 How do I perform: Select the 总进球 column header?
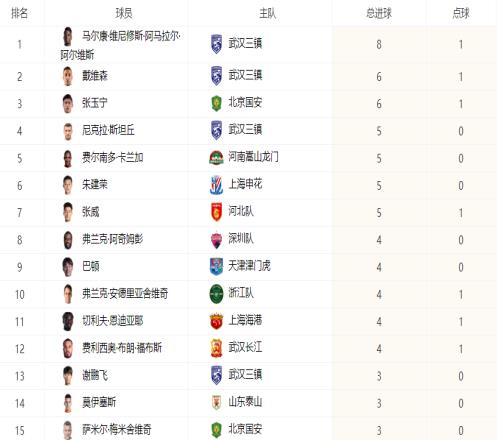(x=379, y=13)
